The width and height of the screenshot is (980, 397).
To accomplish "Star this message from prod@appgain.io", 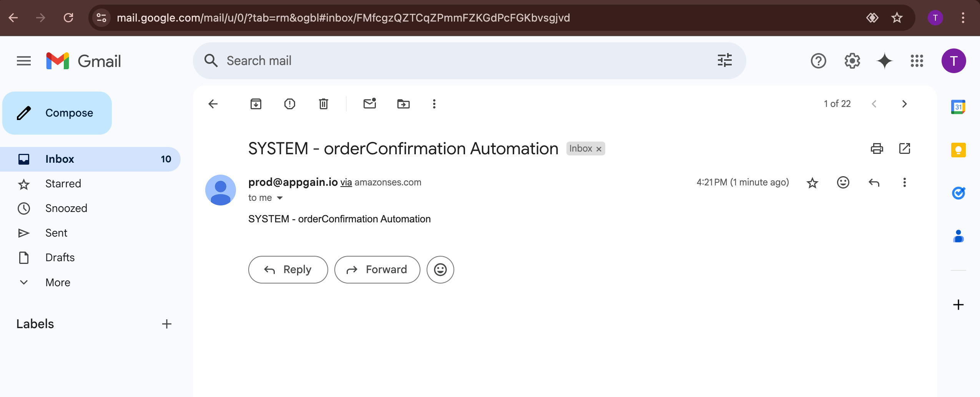I will pyautogui.click(x=812, y=183).
